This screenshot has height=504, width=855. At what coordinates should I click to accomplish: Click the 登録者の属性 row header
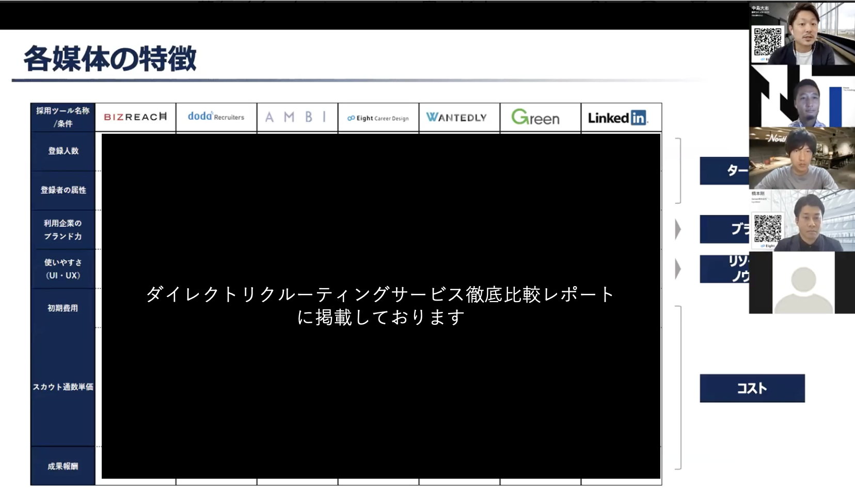pos(63,191)
